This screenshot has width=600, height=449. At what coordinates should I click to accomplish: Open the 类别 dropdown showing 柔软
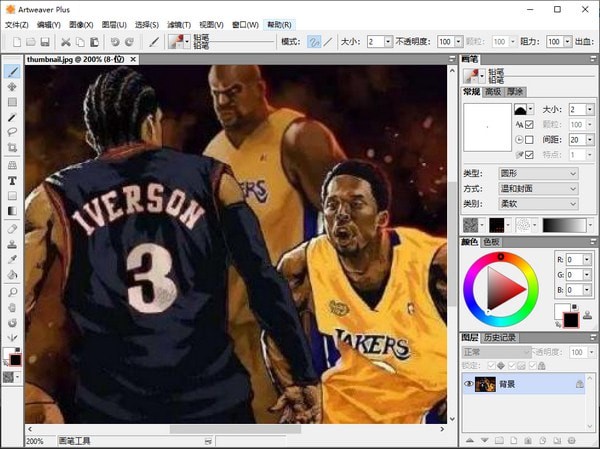(x=538, y=202)
